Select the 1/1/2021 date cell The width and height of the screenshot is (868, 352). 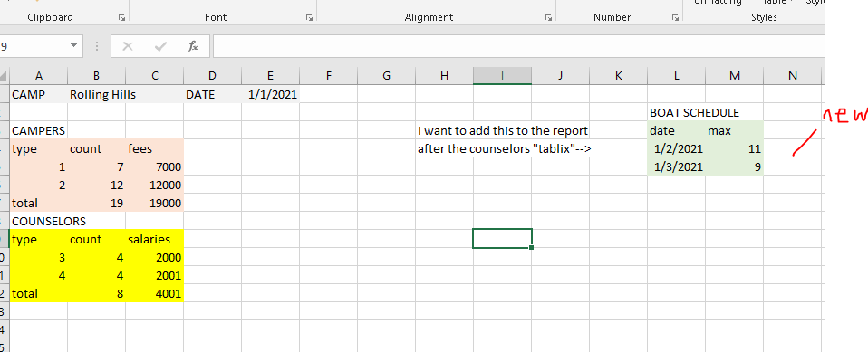coord(270,94)
